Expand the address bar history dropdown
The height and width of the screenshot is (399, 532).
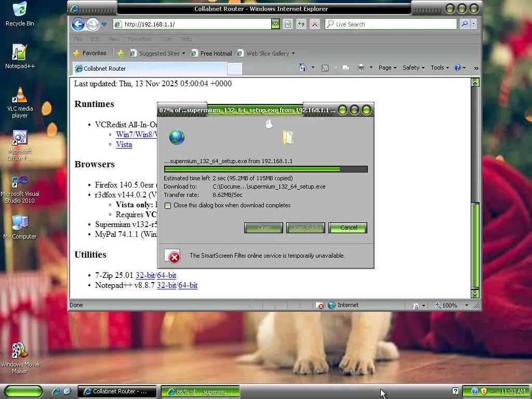[275, 24]
